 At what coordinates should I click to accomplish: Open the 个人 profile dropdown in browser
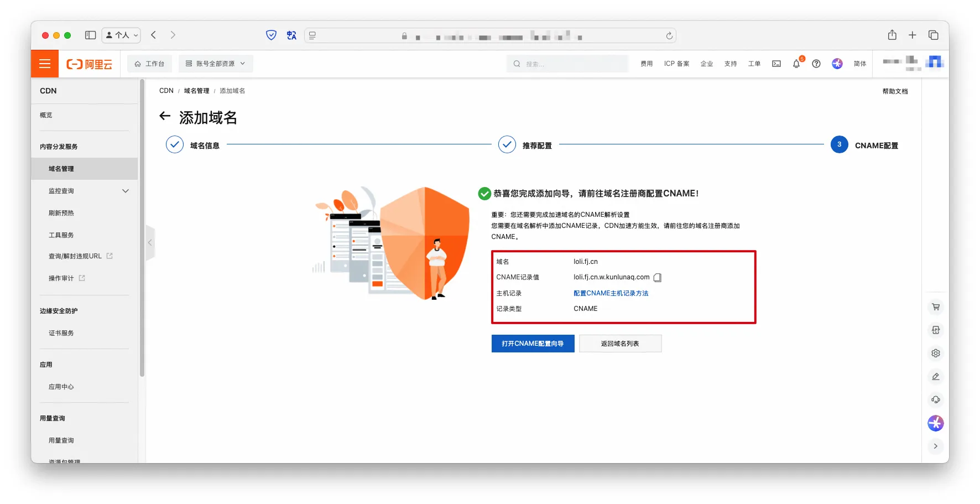coord(121,35)
